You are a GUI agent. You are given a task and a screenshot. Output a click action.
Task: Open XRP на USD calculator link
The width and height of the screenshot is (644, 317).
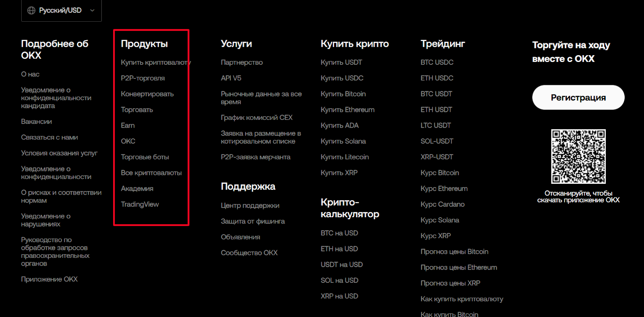click(339, 296)
